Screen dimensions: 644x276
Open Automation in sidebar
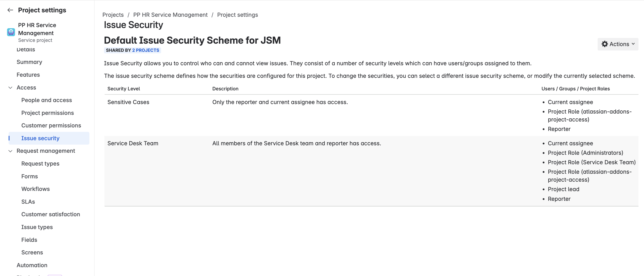(x=32, y=265)
